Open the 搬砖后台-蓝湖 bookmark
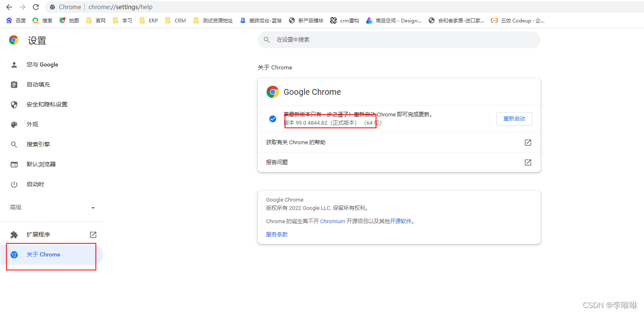644x313 pixels. click(261, 20)
